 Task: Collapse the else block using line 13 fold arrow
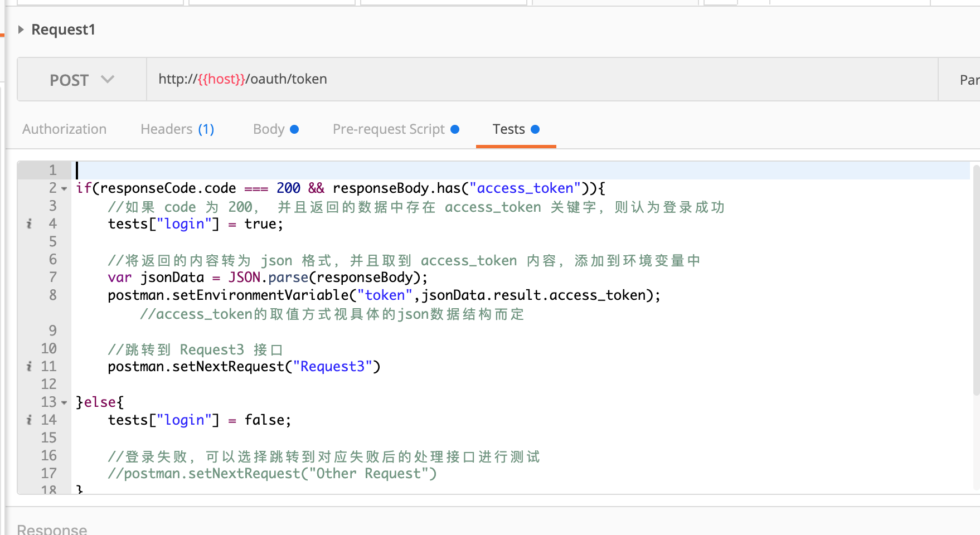coord(63,402)
